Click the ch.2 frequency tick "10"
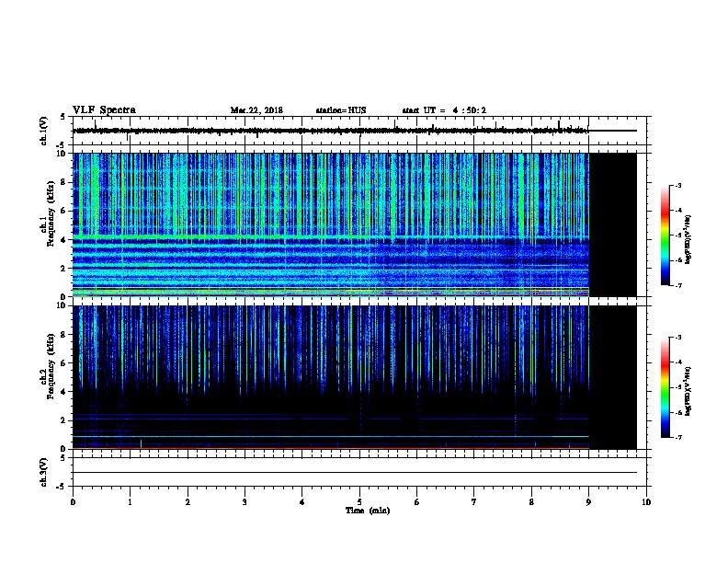Image resolution: width=728 pixels, height=563 pixels. 63,305
